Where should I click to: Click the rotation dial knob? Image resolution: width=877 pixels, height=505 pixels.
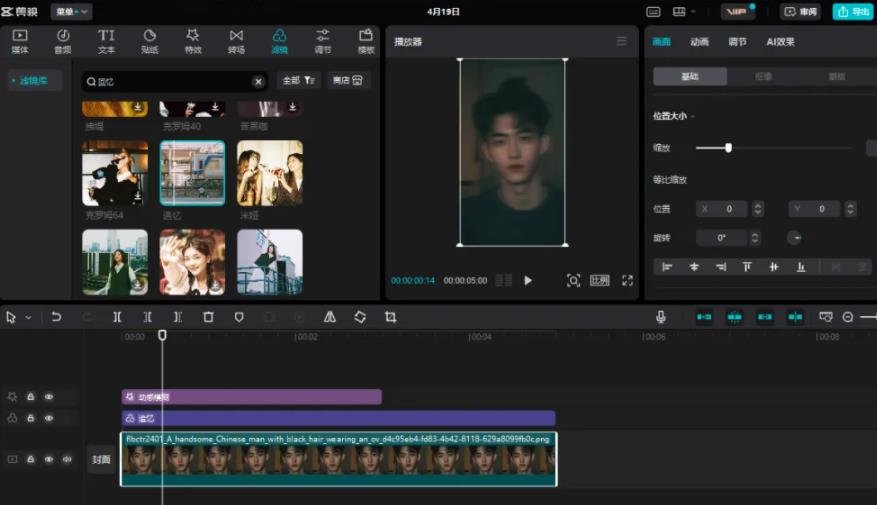click(794, 238)
